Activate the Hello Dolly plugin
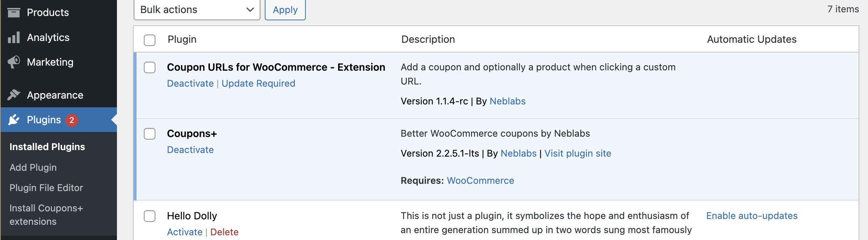The image size is (868, 240). [x=184, y=232]
